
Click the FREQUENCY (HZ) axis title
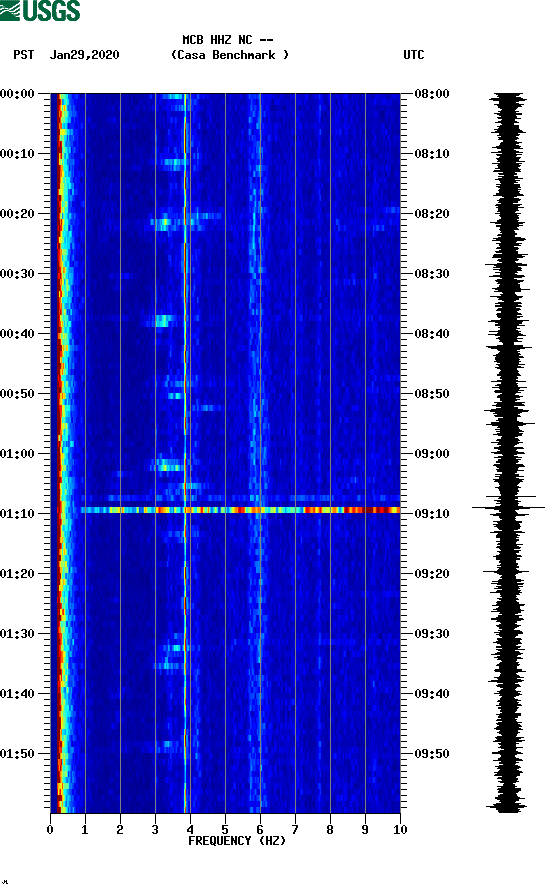pyautogui.click(x=236, y=841)
